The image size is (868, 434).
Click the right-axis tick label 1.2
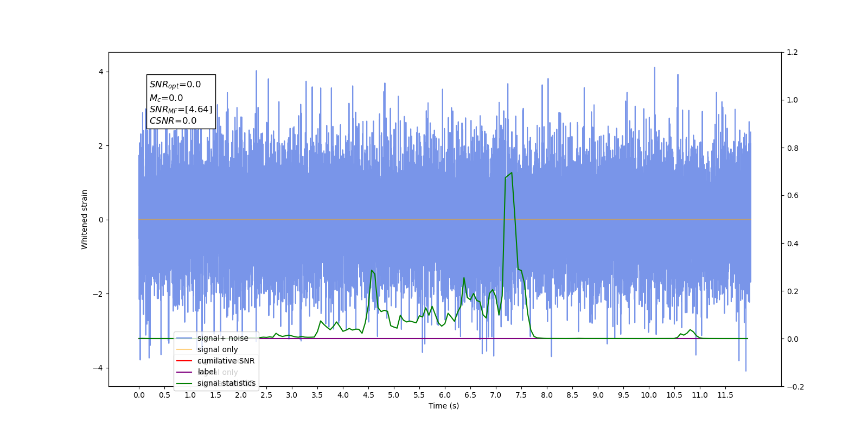(x=793, y=53)
